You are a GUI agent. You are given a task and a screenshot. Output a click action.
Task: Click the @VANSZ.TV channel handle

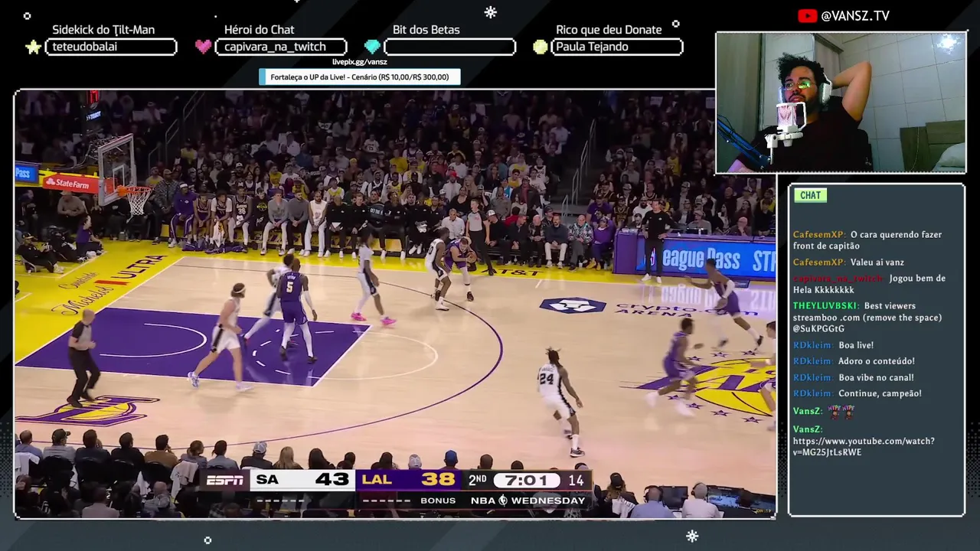point(854,15)
